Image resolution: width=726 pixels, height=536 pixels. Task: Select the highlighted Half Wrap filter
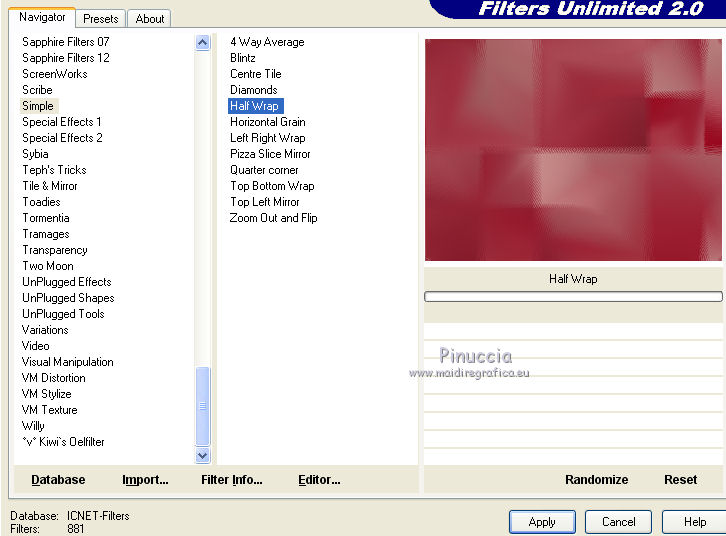click(256, 106)
